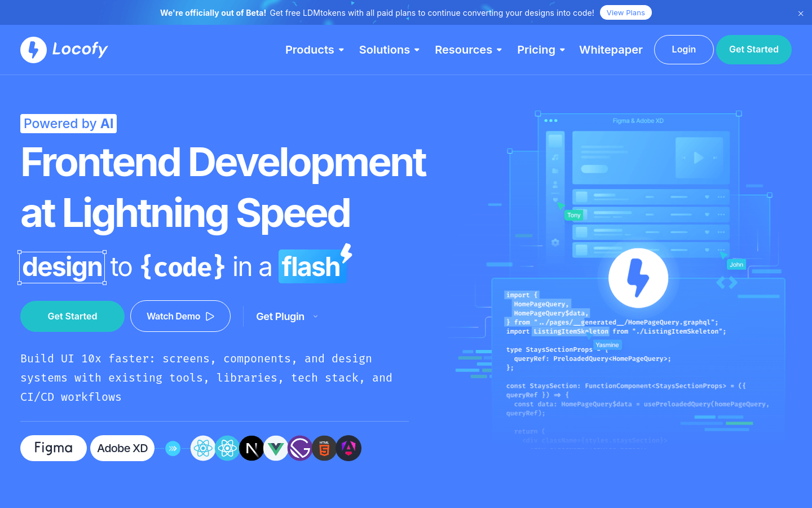
Task: Expand the Solutions dropdown arrow
Action: (417, 50)
